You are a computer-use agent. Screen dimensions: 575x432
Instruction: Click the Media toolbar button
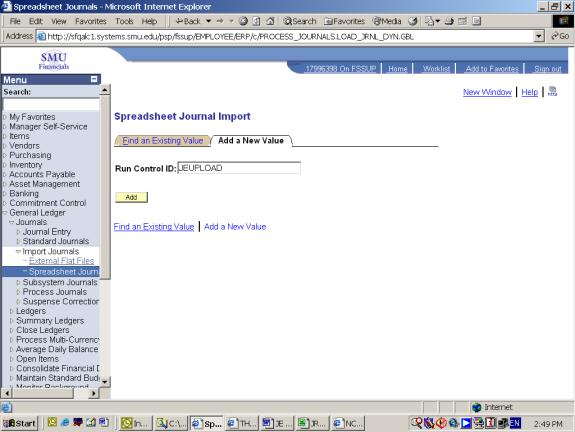click(x=387, y=21)
